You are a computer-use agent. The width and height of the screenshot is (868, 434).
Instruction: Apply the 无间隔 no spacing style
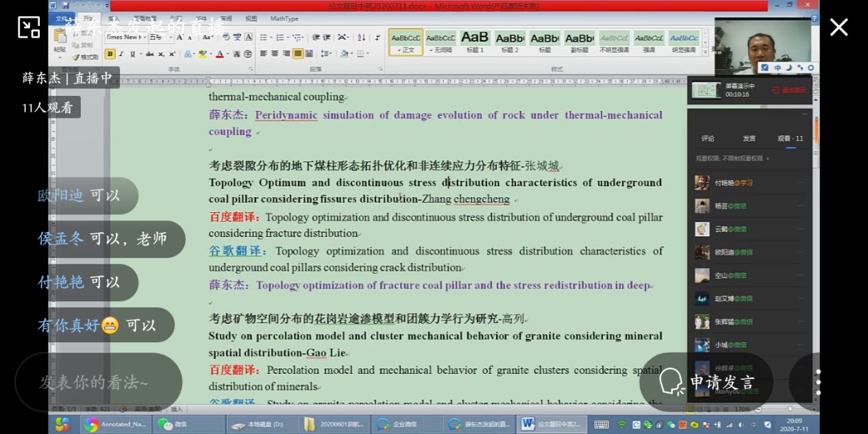441,41
